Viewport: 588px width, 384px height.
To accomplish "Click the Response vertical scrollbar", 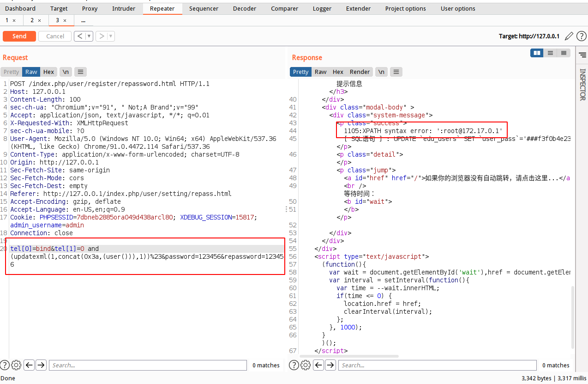I will [574, 317].
